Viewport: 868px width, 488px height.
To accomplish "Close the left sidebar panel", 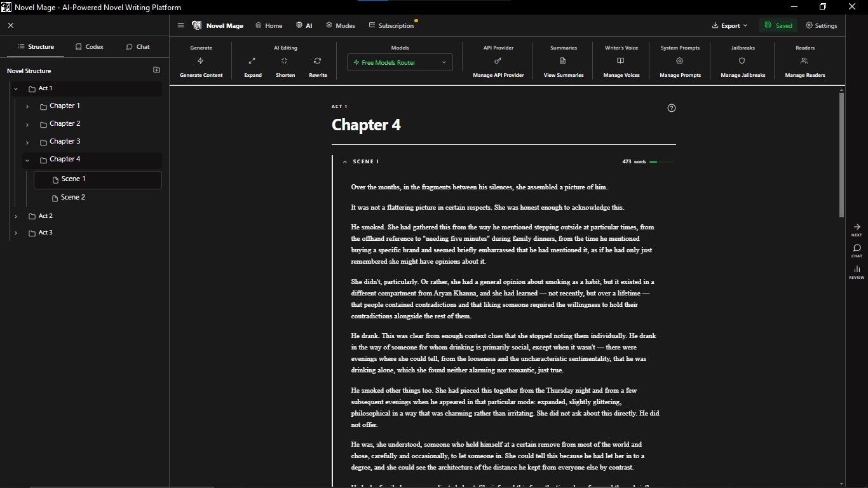I will tap(11, 25).
